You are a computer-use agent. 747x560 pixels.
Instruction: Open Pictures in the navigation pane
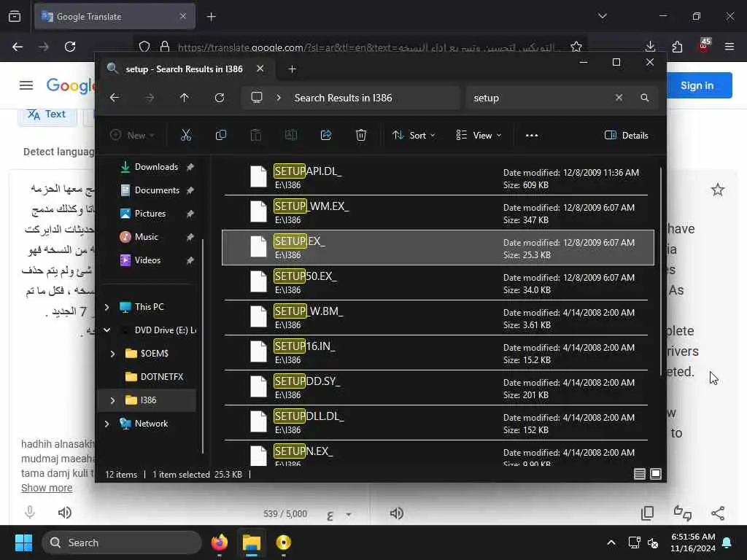point(150,214)
